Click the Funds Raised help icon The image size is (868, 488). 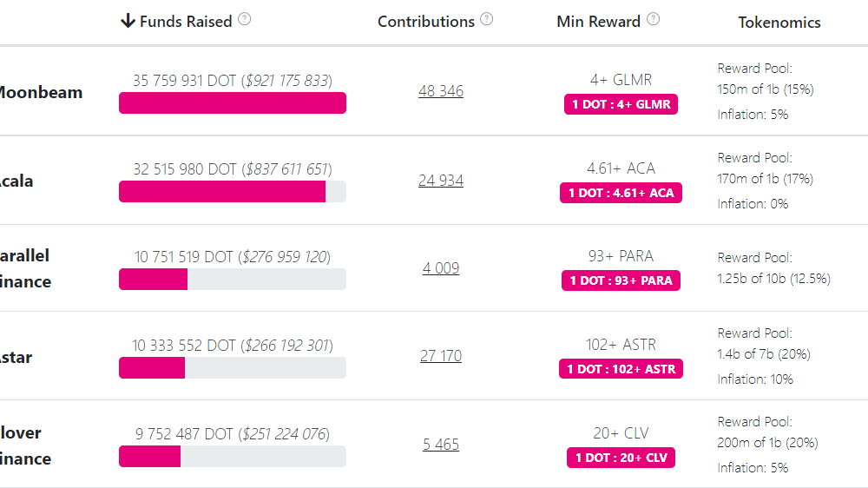(244, 19)
